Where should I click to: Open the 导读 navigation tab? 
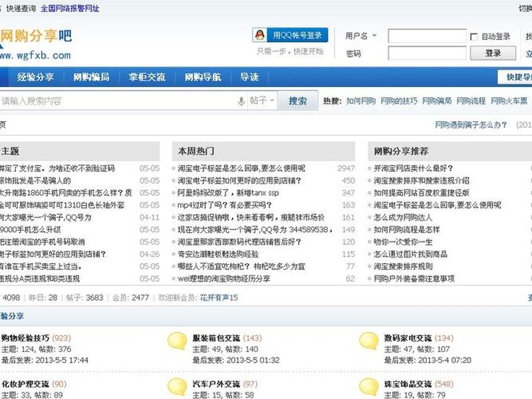tap(249, 77)
